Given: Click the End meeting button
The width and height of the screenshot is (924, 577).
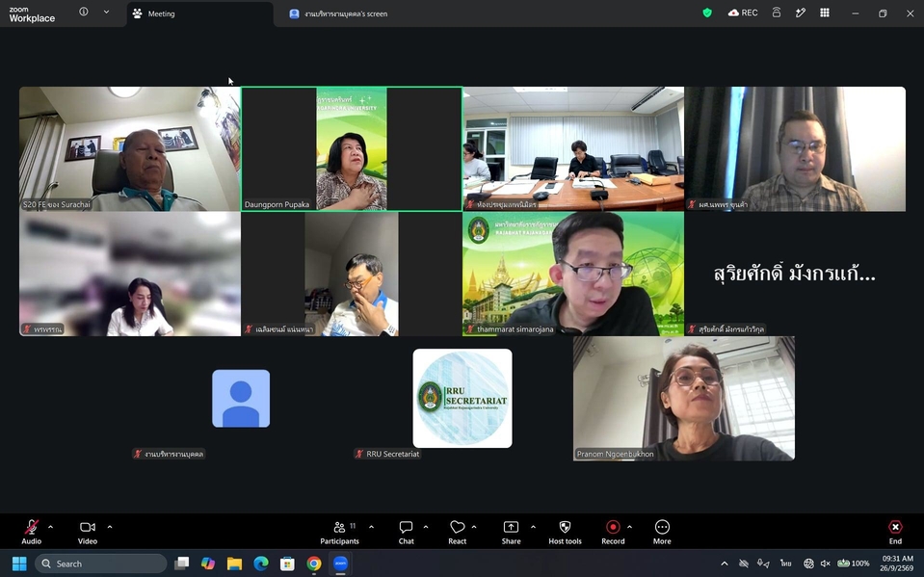Looking at the screenshot, I should point(895,532).
